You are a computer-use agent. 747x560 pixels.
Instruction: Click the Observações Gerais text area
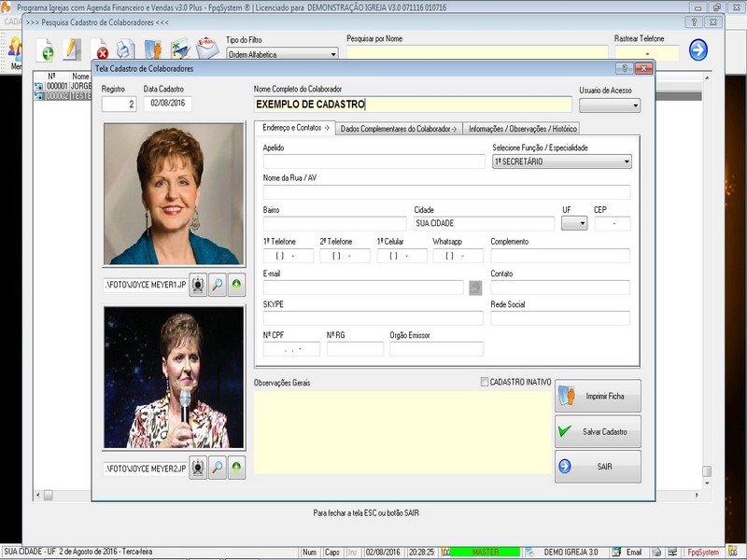pyautogui.click(x=402, y=432)
